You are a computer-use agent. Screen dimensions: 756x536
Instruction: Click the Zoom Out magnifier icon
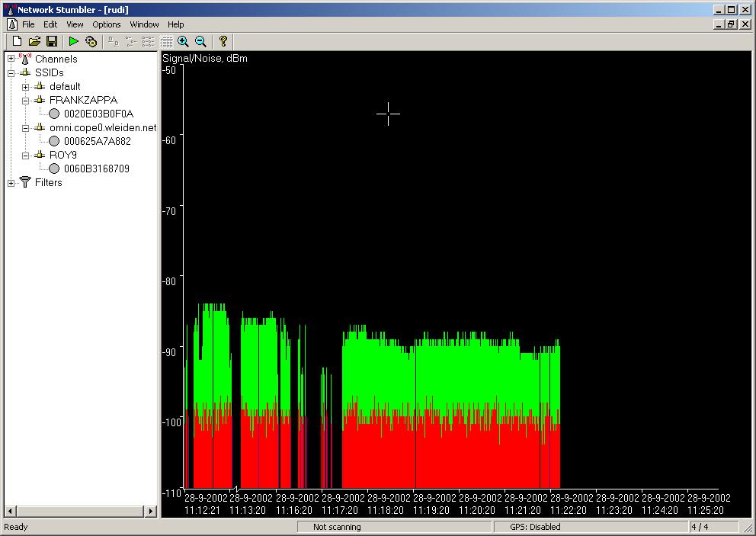(200, 41)
